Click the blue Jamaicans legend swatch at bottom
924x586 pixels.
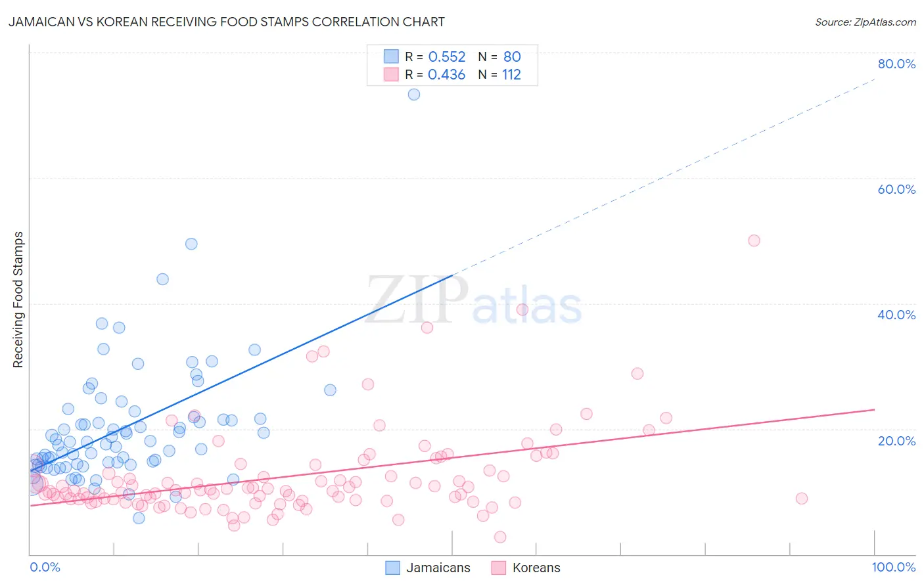(392, 568)
